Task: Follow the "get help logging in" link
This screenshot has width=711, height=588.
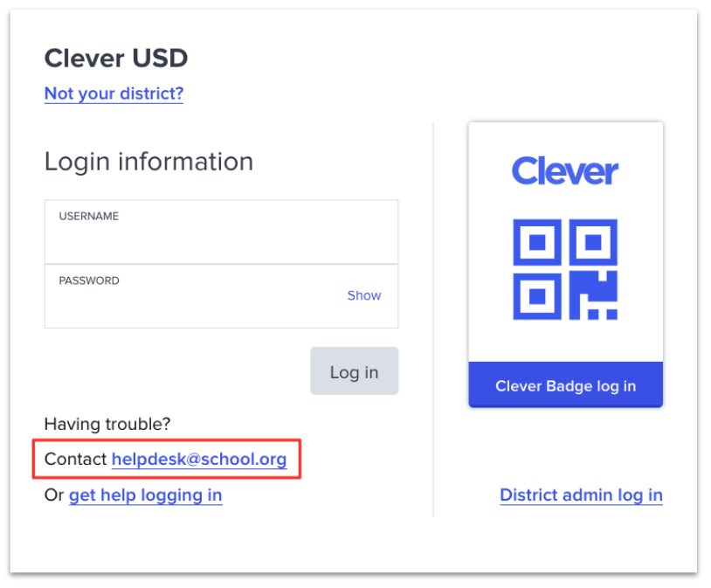Action: (145, 495)
